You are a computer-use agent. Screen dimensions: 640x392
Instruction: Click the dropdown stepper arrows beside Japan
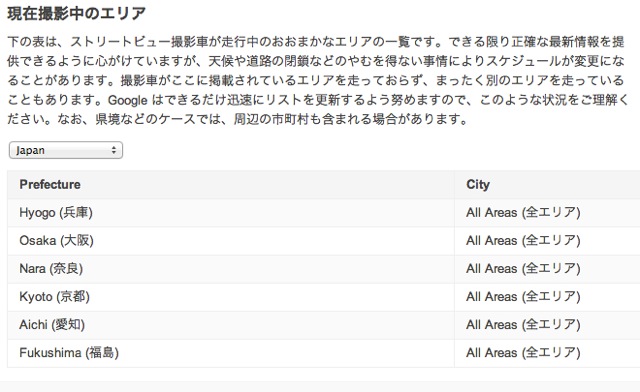point(114,150)
